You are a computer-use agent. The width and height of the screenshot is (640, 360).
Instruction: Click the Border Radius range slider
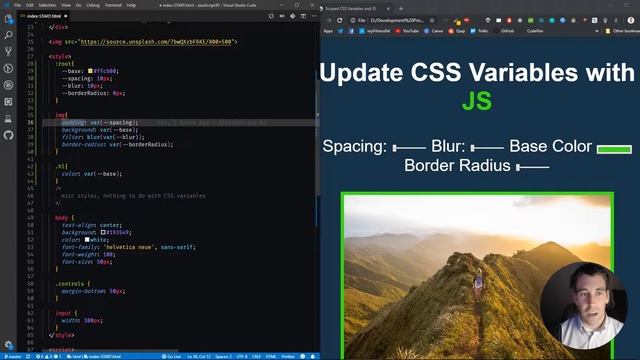coord(533,167)
